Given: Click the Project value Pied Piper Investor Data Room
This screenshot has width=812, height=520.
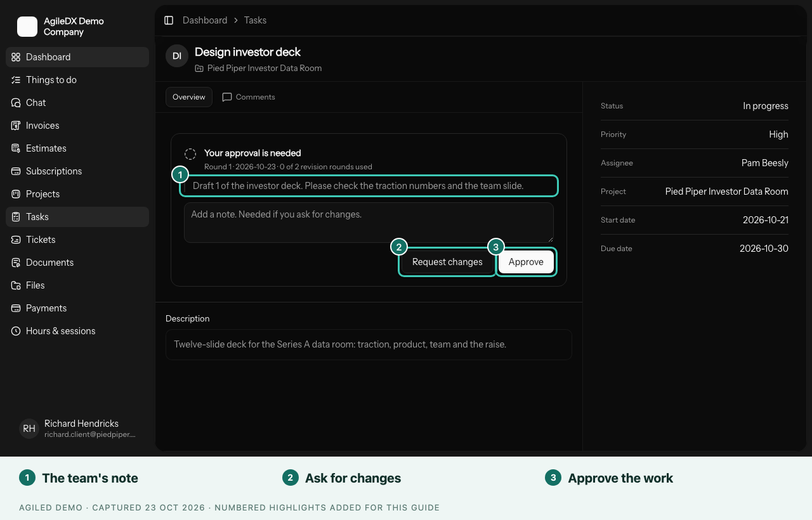Looking at the screenshot, I should [x=727, y=192].
